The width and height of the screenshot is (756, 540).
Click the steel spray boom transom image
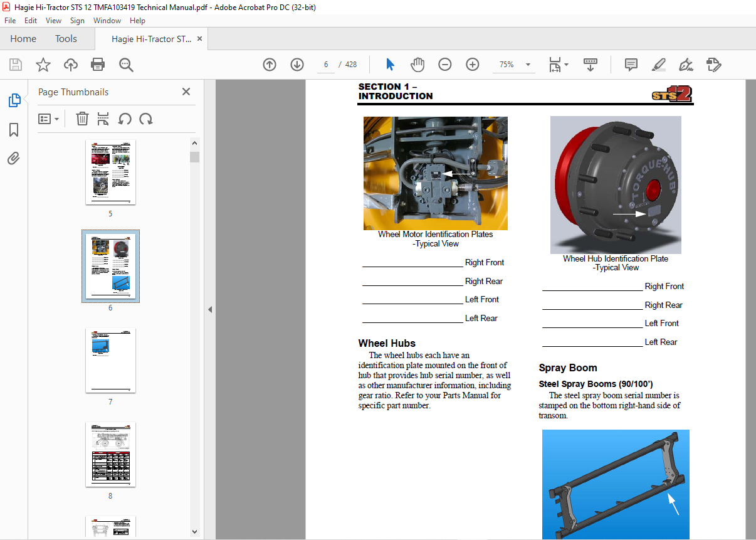616,484
